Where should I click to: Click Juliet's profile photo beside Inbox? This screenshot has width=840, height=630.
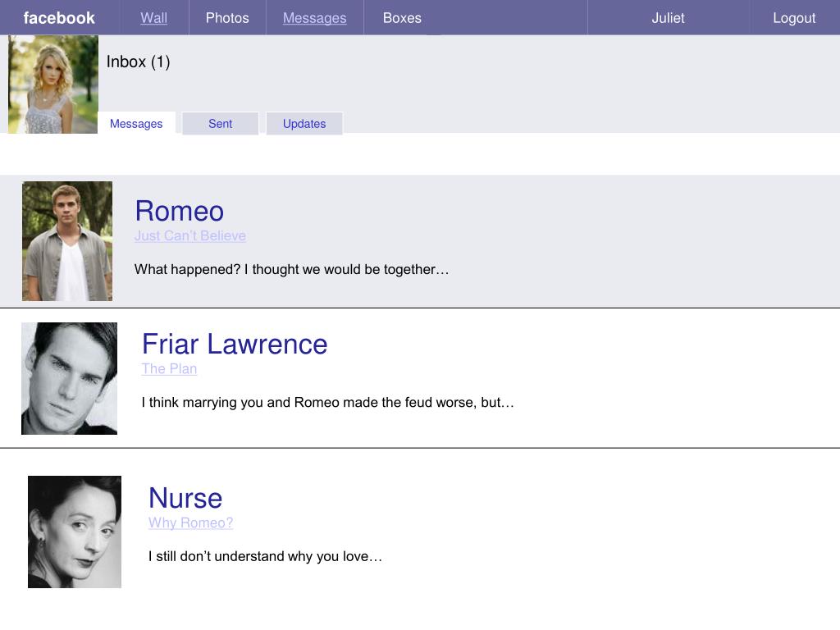coord(53,84)
